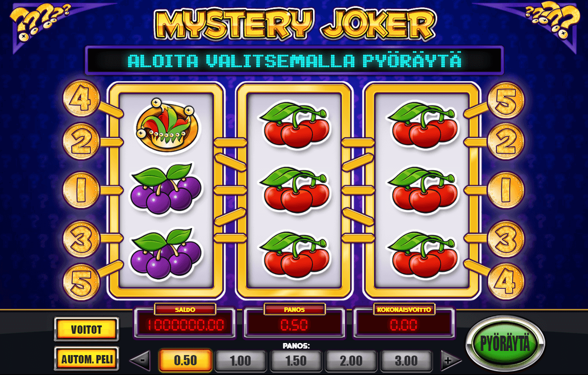Screen dimensions: 588x375
Task: Open the VOITOT paytable
Action: [86, 329]
